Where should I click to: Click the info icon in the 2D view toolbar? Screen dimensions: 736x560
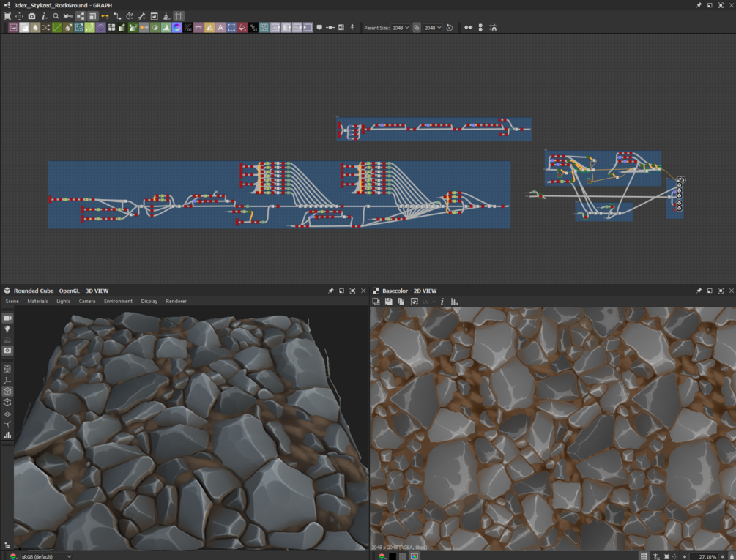(x=442, y=302)
